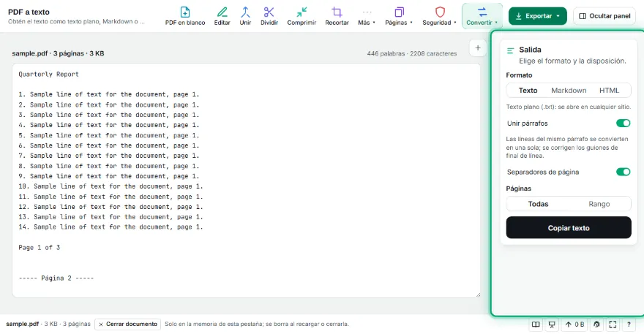Click line '14. Sample line of text'
The height and width of the screenshot is (334, 644).
pos(111,227)
